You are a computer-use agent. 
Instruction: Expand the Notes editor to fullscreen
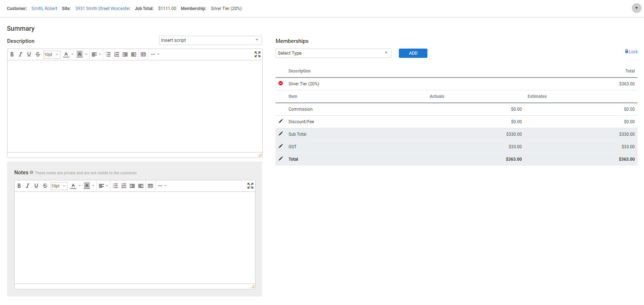[250, 186]
